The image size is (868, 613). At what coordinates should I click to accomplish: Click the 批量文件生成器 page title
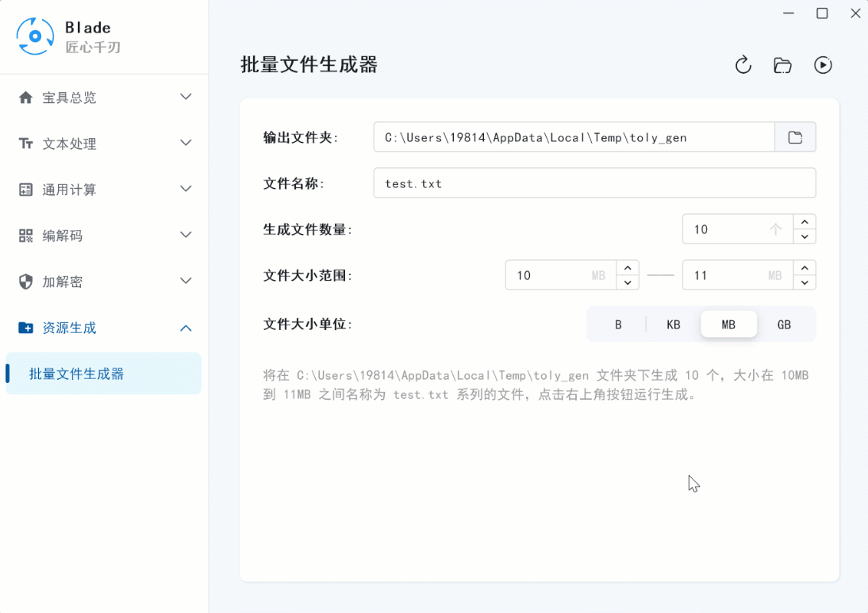click(x=309, y=65)
